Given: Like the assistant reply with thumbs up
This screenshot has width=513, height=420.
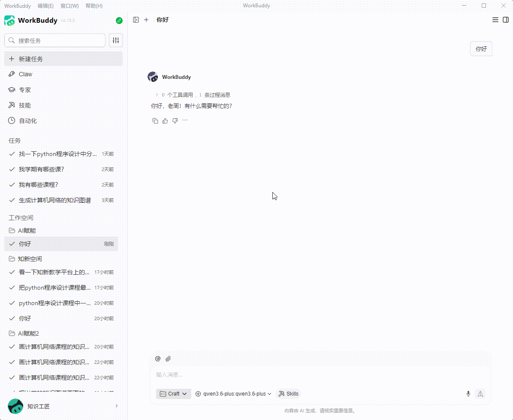Looking at the screenshot, I should 165,120.
